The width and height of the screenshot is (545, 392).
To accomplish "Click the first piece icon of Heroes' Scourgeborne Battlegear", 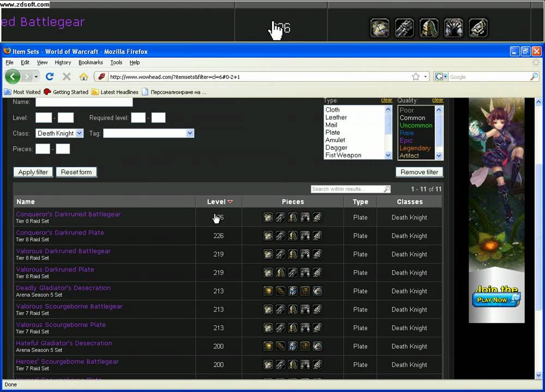I will pyautogui.click(x=268, y=365).
